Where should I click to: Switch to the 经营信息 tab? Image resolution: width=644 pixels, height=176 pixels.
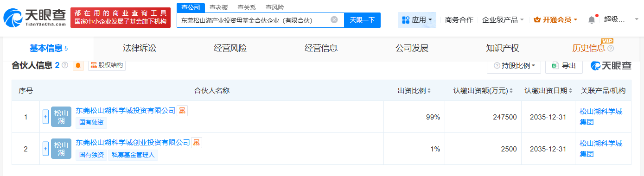click(321, 48)
